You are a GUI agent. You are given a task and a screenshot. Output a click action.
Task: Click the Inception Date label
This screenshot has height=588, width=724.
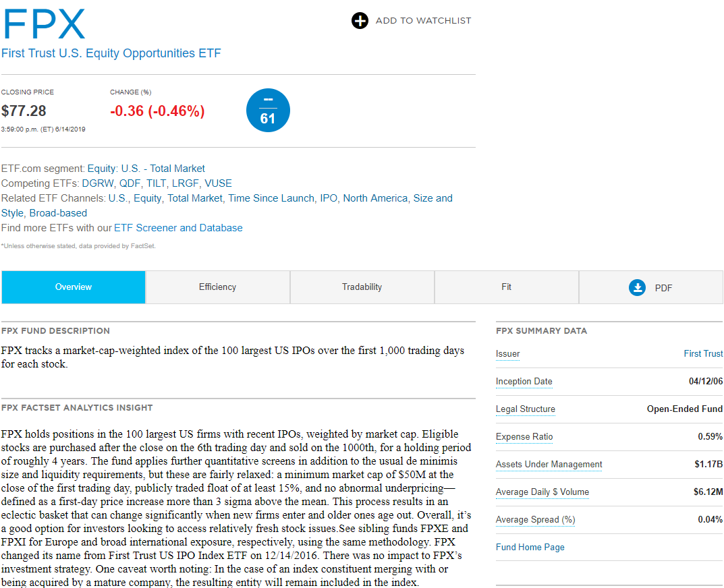pyautogui.click(x=524, y=382)
